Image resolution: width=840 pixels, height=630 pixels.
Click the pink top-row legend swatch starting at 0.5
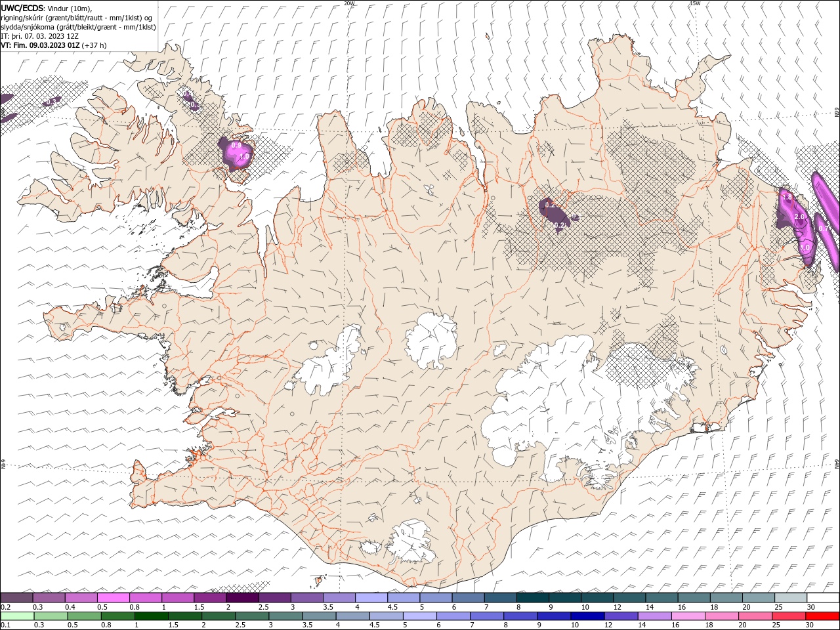click(x=114, y=598)
